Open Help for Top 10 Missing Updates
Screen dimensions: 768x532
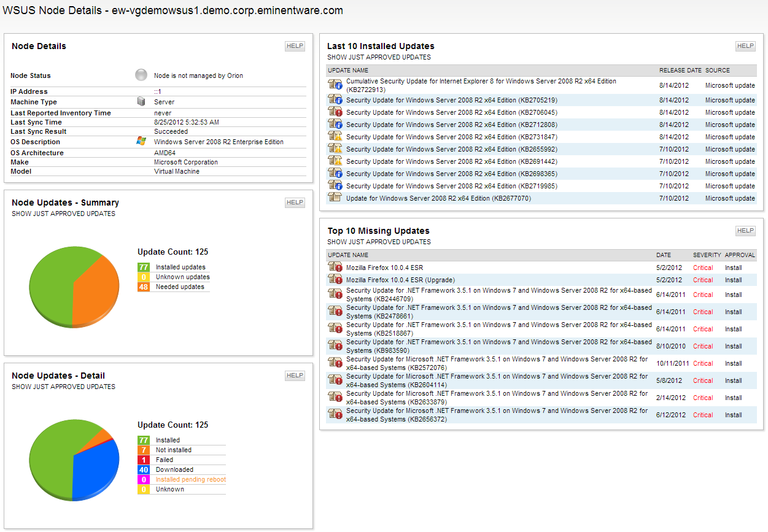[x=745, y=231]
